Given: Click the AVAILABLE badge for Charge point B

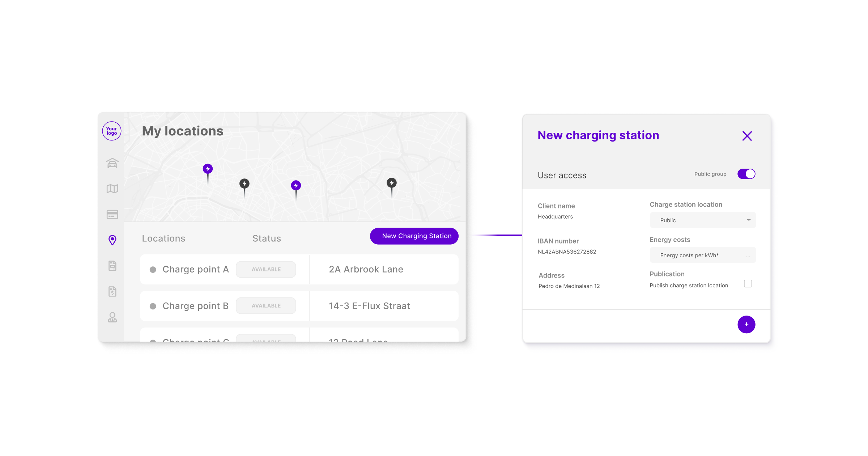Looking at the screenshot, I should coord(266,305).
